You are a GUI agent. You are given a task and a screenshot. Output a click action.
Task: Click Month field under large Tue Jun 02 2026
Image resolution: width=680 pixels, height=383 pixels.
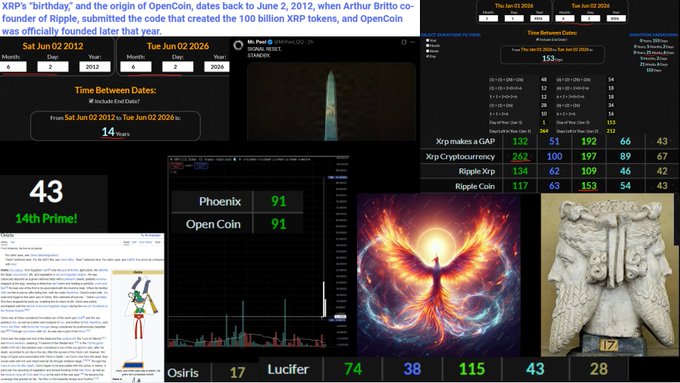click(x=136, y=67)
